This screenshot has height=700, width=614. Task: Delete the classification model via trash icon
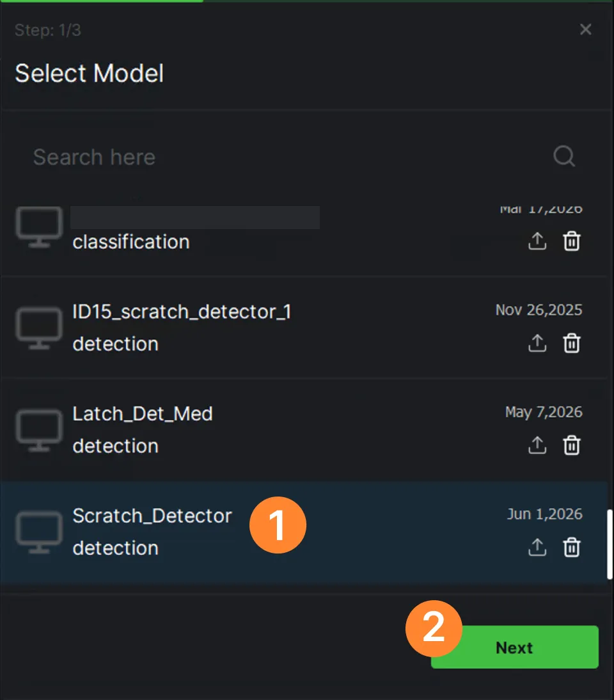click(572, 241)
